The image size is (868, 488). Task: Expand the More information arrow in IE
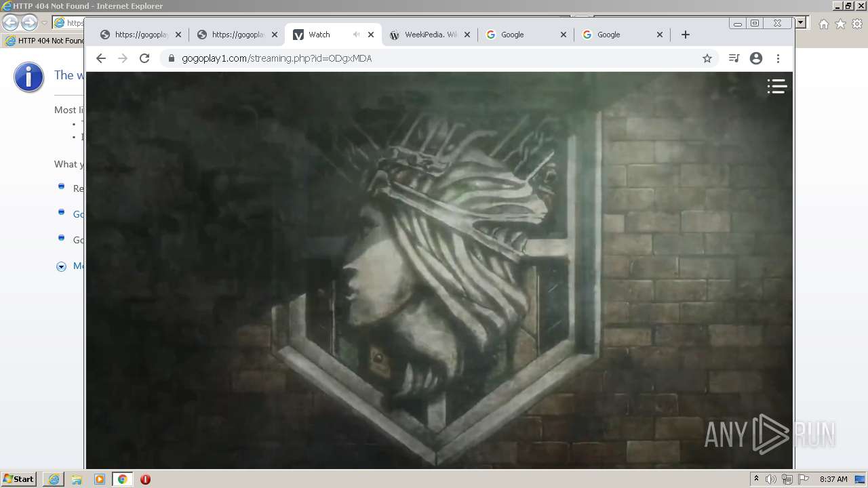(61, 266)
